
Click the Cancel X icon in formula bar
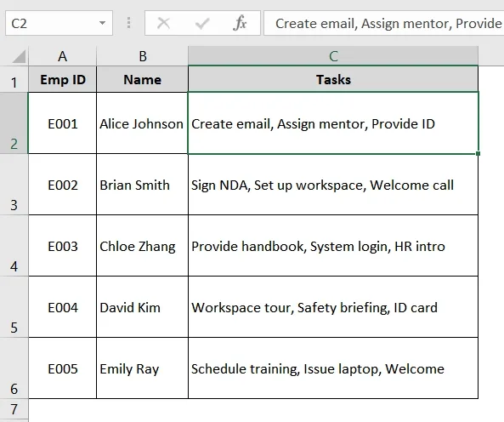[163, 23]
